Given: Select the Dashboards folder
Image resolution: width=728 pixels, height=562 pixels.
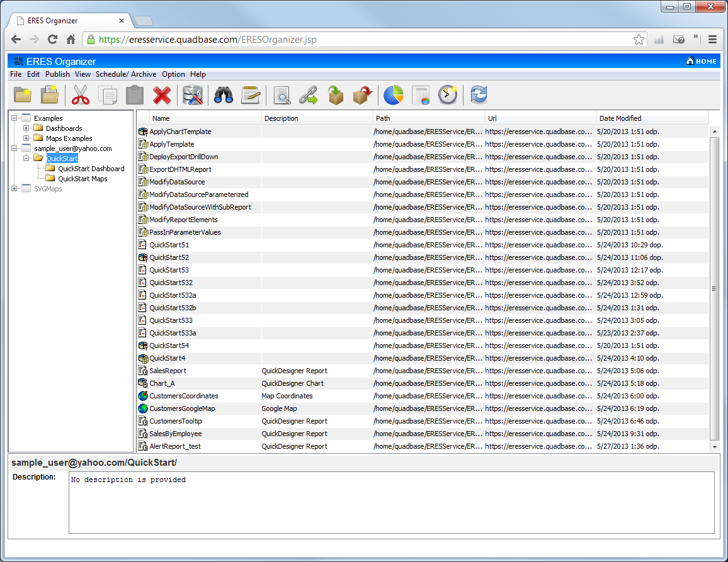Looking at the screenshot, I should 64,128.
